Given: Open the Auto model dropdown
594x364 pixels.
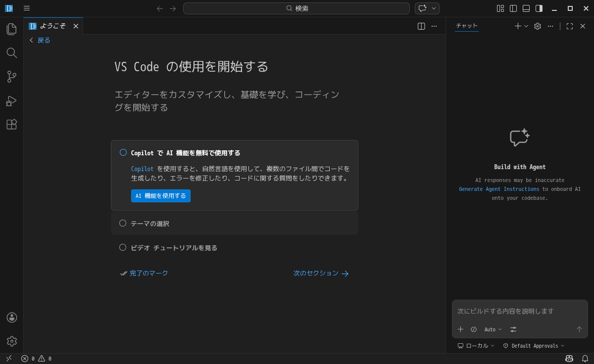Looking at the screenshot, I should [x=493, y=329].
